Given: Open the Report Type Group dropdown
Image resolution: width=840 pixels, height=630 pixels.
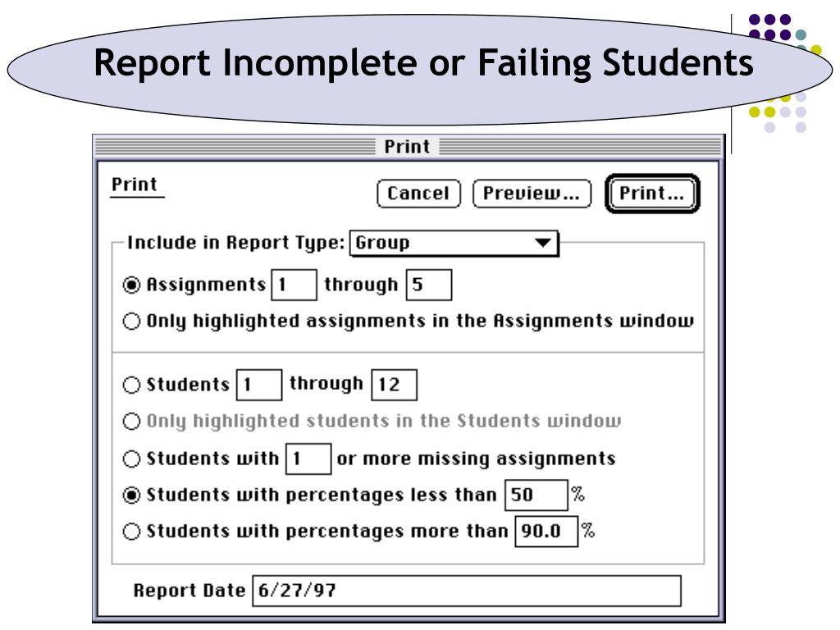Looking at the screenshot, I should [x=454, y=243].
